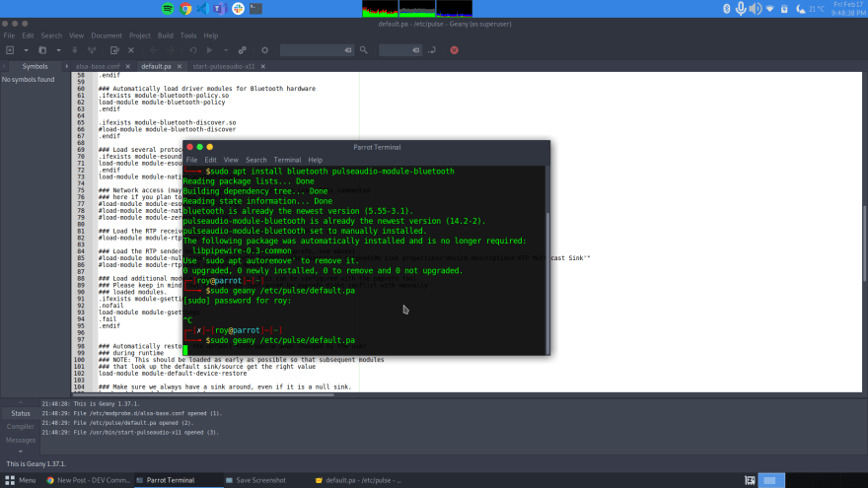Switch to start-pulseaudio-x11 tab
868x488 pixels.
pyautogui.click(x=224, y=66)
